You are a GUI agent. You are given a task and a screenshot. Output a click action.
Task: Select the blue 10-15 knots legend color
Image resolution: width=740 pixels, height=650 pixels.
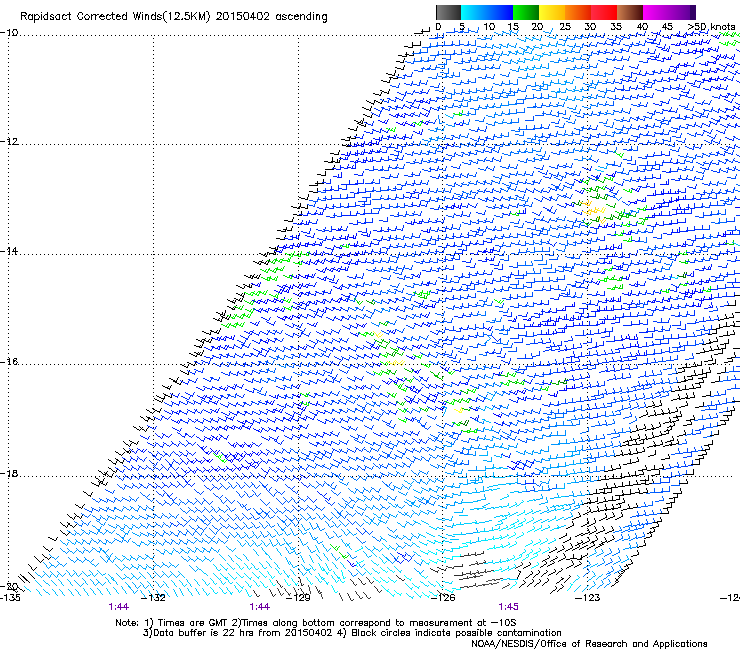click(x=500, y=12)
